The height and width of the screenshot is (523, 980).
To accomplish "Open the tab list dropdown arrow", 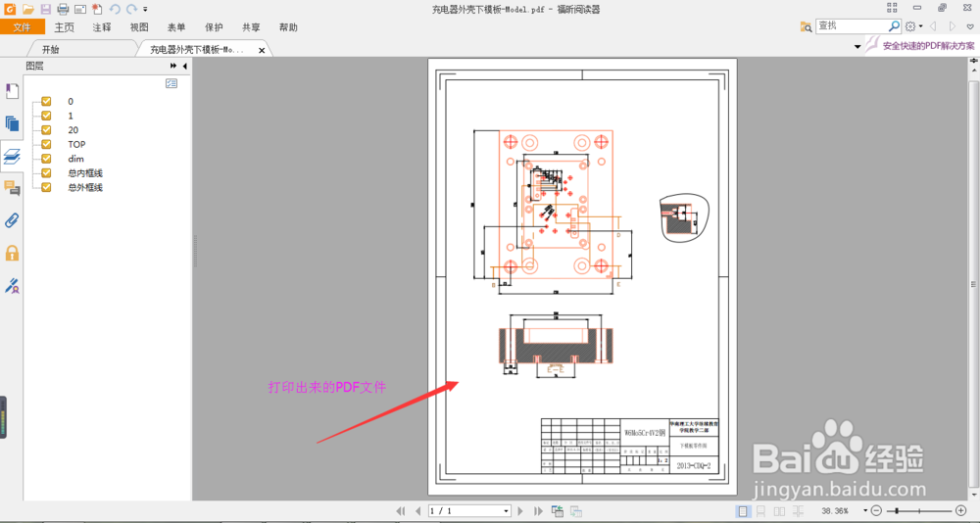I will 857,47.
